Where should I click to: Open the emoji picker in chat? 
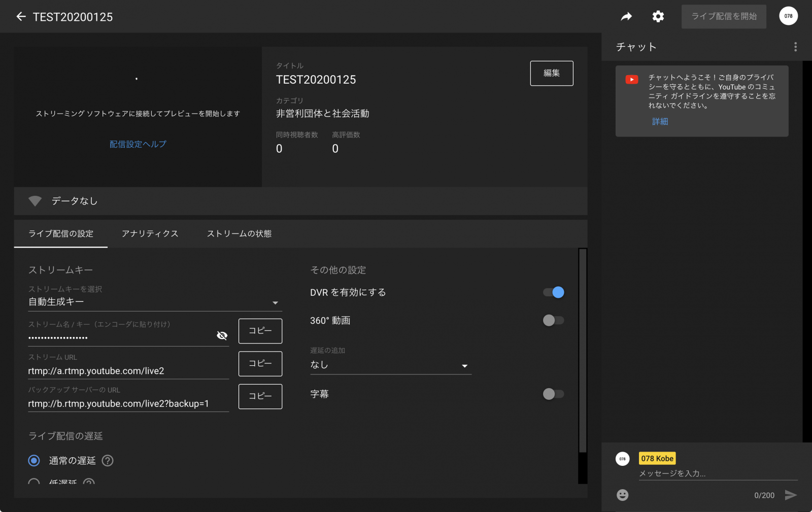(x=622, y=495)
